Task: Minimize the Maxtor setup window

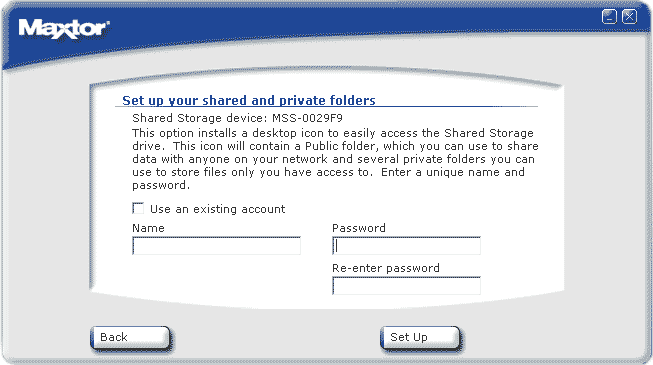Action: point(609,17)
